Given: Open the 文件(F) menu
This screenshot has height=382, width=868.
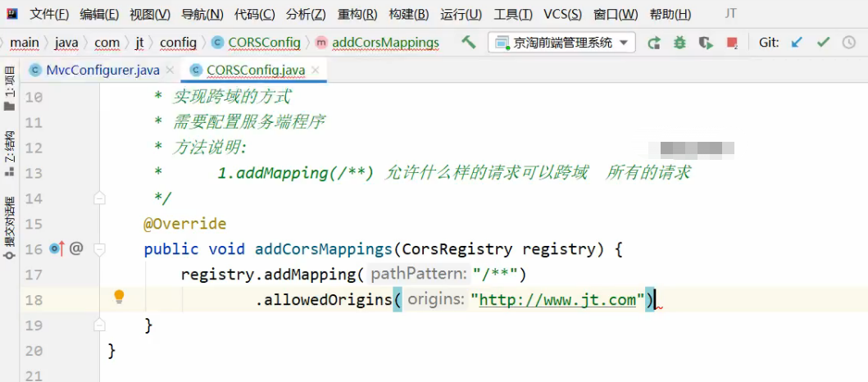Looking at the screenshot, I should [x=49, y=15].
